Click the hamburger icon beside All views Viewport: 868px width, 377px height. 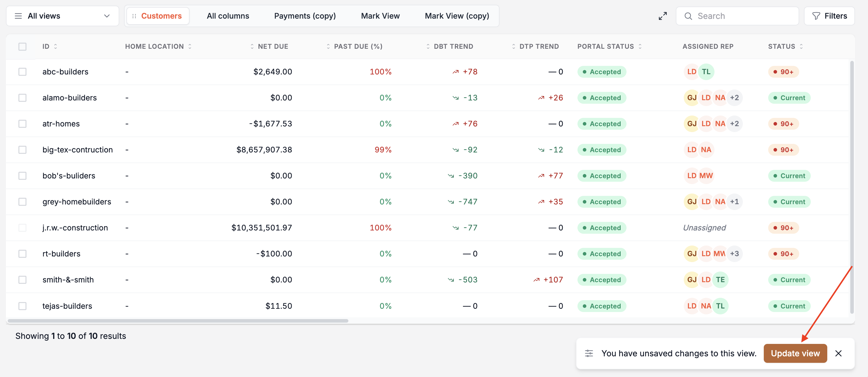point(18,16)
